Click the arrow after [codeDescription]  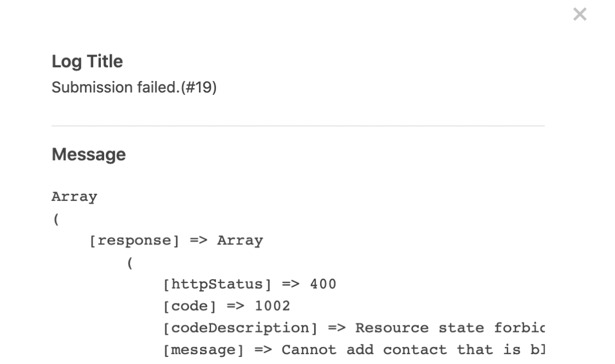tap(337, 328)
